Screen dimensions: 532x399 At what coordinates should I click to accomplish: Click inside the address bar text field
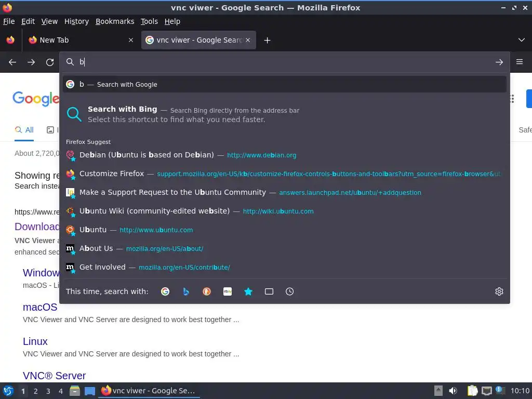(x=285, y=62)
